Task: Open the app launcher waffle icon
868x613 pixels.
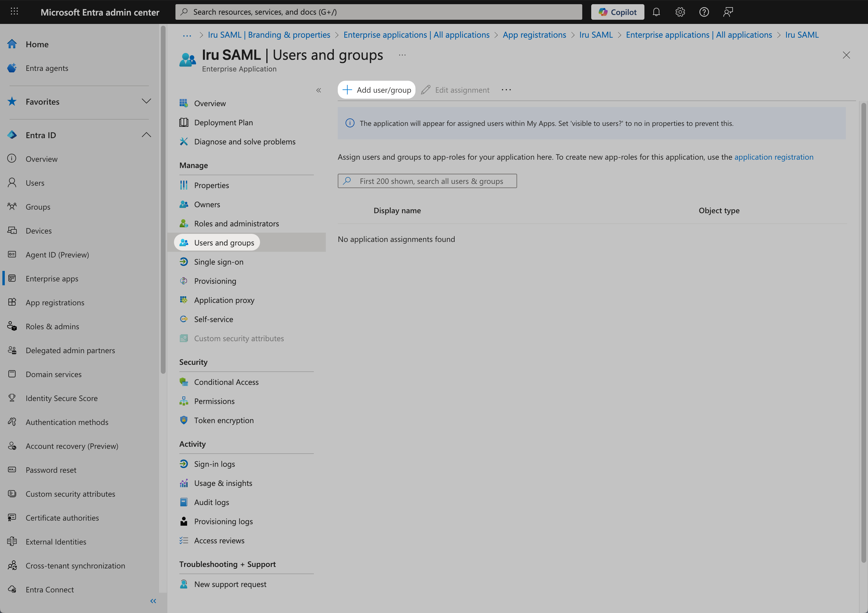Action: (x=14, y=12)
